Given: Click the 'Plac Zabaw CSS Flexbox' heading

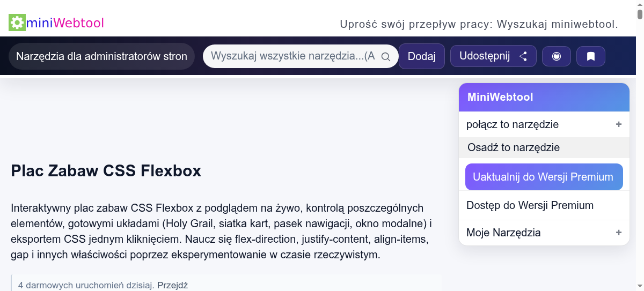Looking at the screenshot, I should click(106, 170).
